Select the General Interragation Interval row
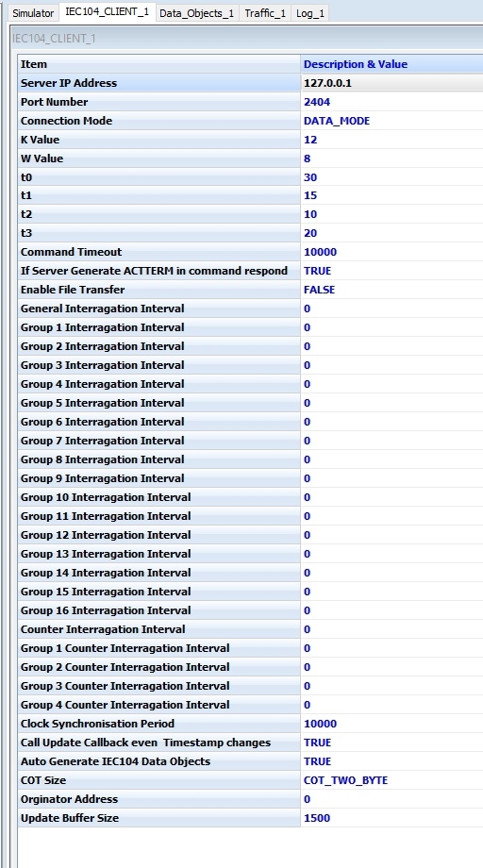 (251, 309)
